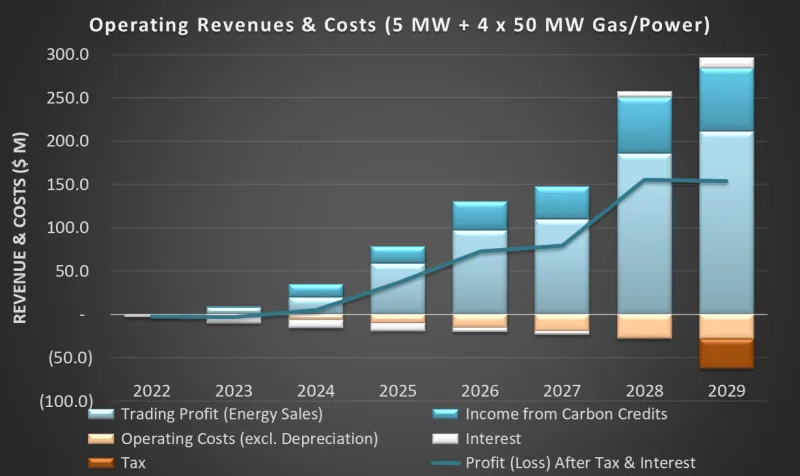Click the 2029 Carbon Credits bar segment
The width and height of the screenshot is (800, 476).
(727, 99)
